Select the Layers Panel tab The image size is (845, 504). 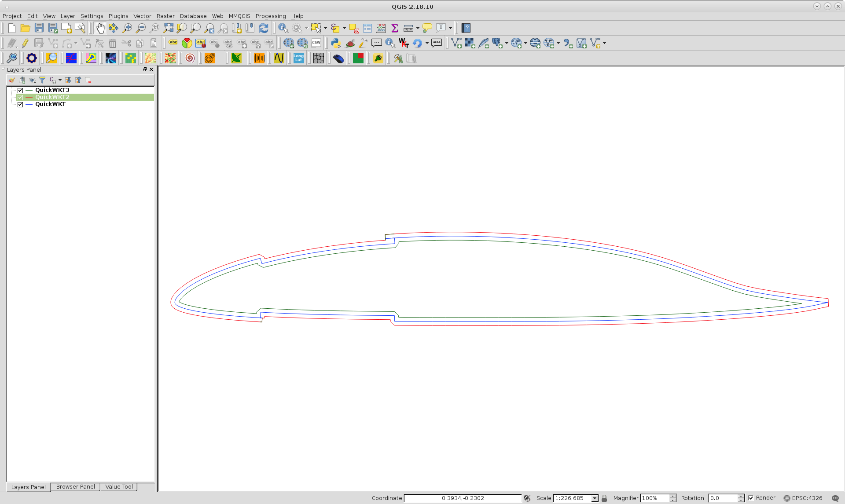(28, 487)
